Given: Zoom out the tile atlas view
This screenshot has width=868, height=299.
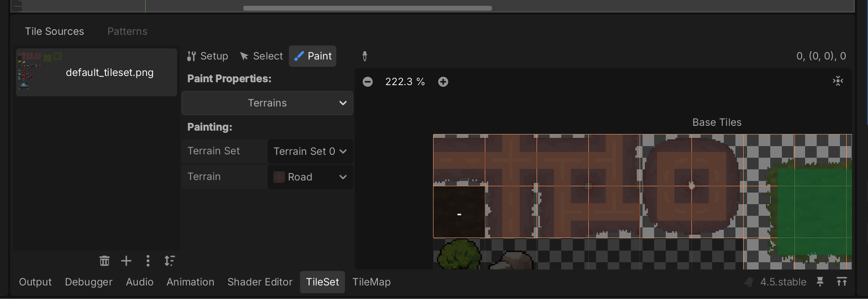Looking at the screenshot, I should 368,82.
